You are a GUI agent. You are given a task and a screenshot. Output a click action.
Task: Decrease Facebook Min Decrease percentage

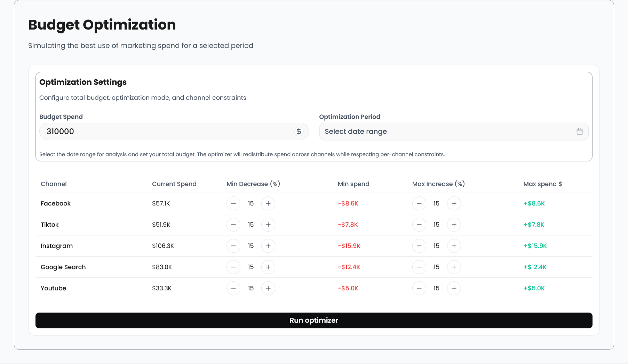pos(233,203)
